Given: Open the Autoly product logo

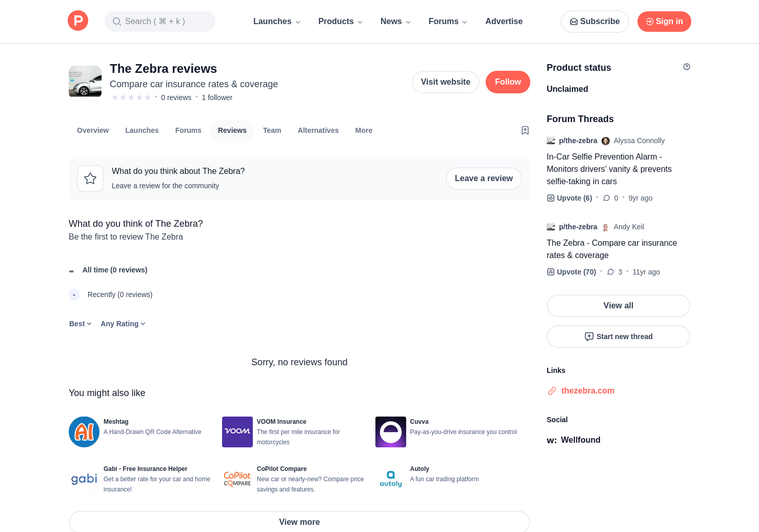Looking at the screenshot, I should [x=391, y=479].
